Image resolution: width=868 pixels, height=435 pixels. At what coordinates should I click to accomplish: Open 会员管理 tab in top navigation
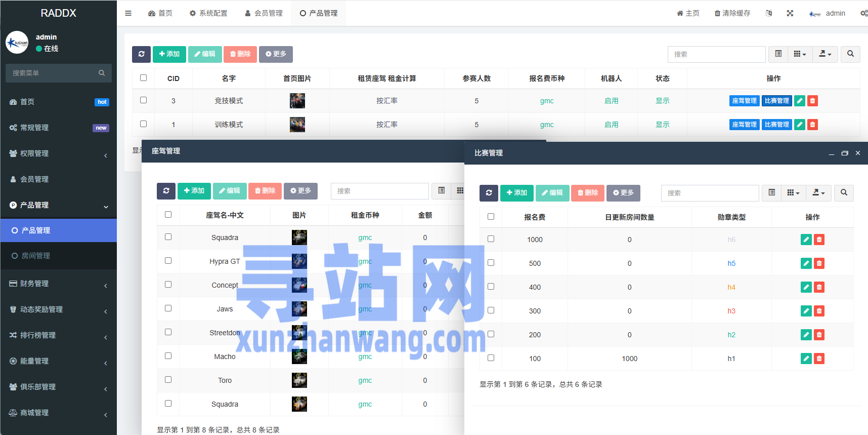click(x=264, y=13)
